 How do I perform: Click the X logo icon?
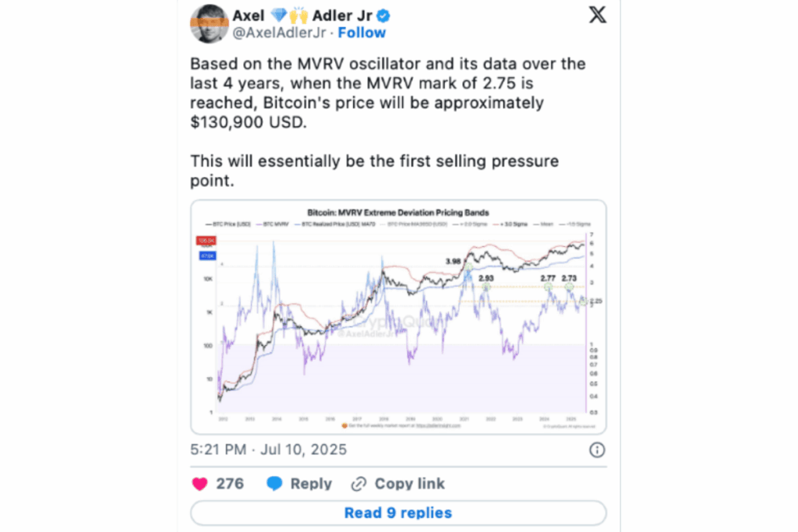click(598, 15)
